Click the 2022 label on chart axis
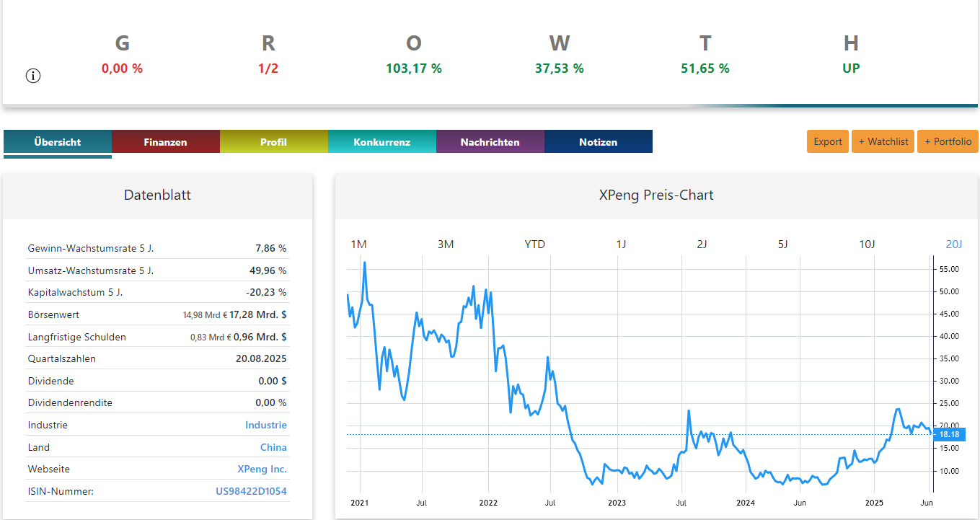This screenshot has width=980, height=520. click(x=488, y=502)
